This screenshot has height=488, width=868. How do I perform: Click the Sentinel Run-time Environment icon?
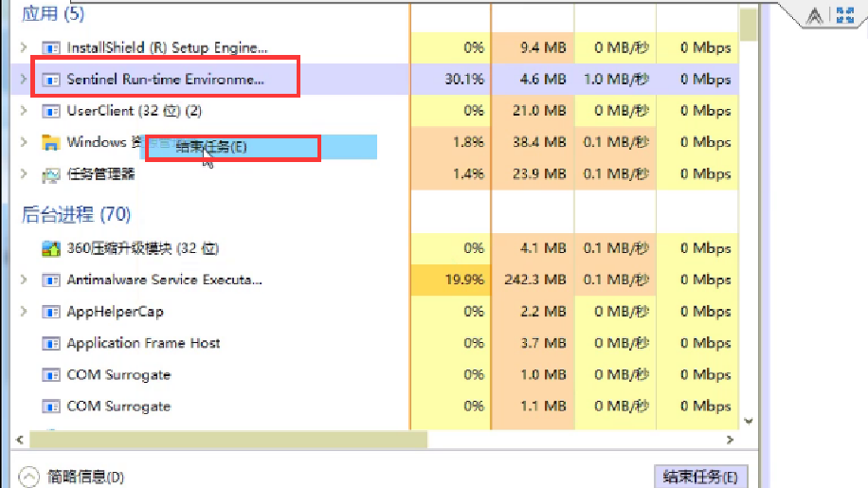click(51, 80)
